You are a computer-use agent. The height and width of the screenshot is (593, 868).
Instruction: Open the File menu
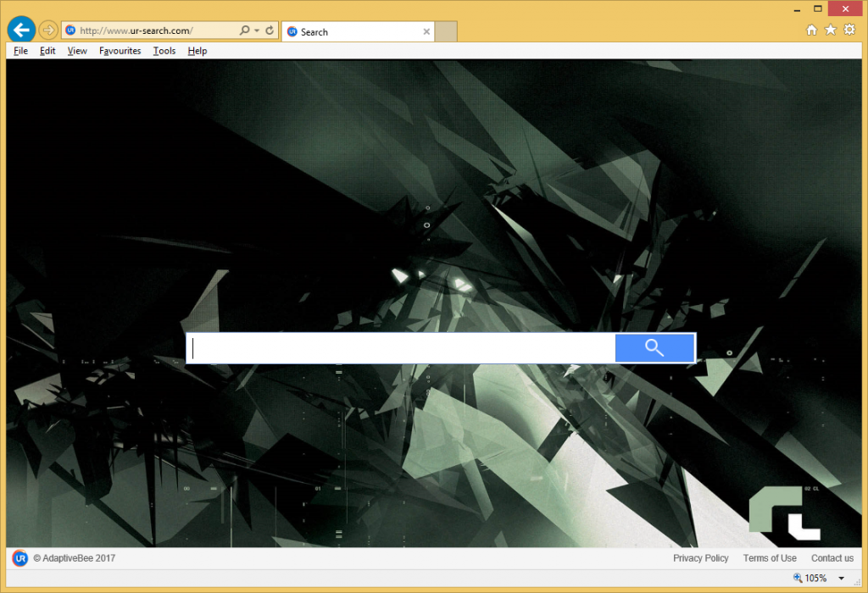point(20,51)
